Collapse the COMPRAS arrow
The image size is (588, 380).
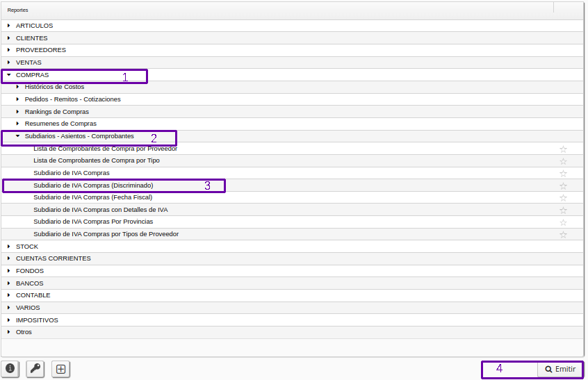(8, 74)
